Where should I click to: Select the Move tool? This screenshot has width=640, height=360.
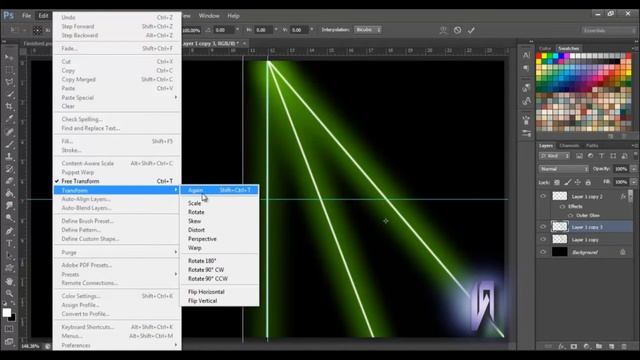tap(9, 58)
